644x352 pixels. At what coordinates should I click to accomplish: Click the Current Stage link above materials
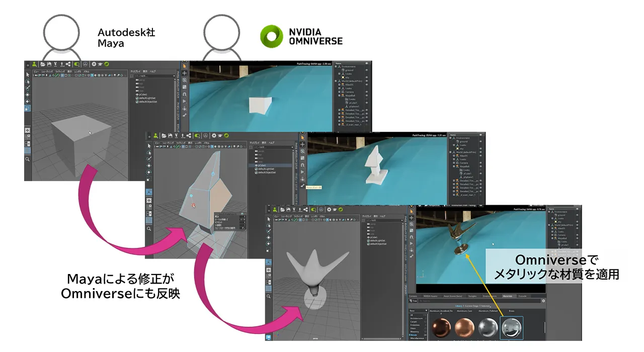[471, 306]
